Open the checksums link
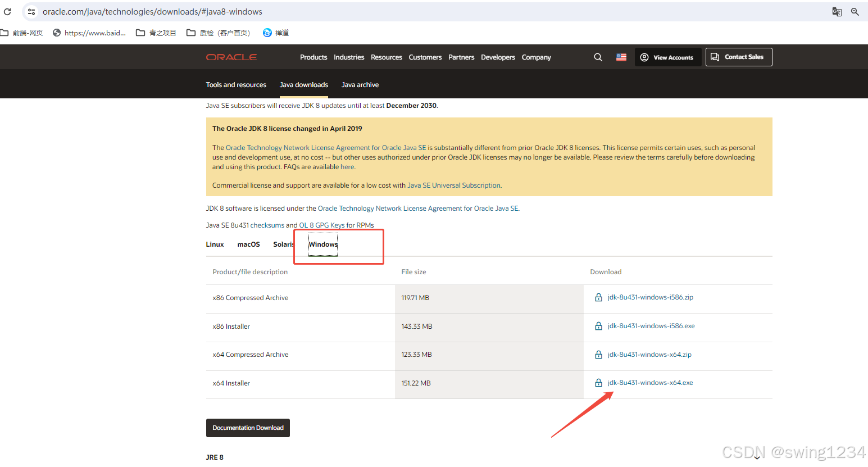This screenshot has height=467, width=868. point(267,225)
